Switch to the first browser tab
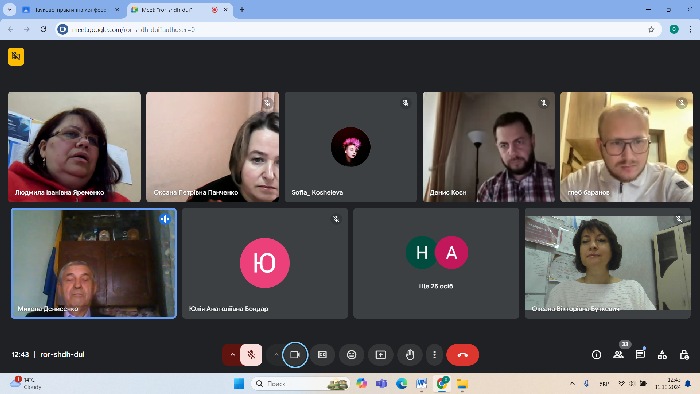Screen dimensions: 700x394 pos(71,10)
